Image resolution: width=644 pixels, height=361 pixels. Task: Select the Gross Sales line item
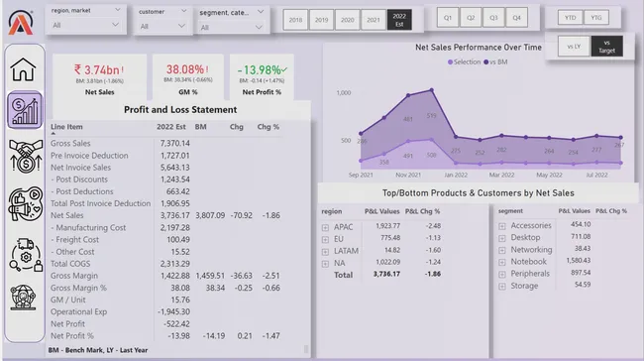coord(70,143)
